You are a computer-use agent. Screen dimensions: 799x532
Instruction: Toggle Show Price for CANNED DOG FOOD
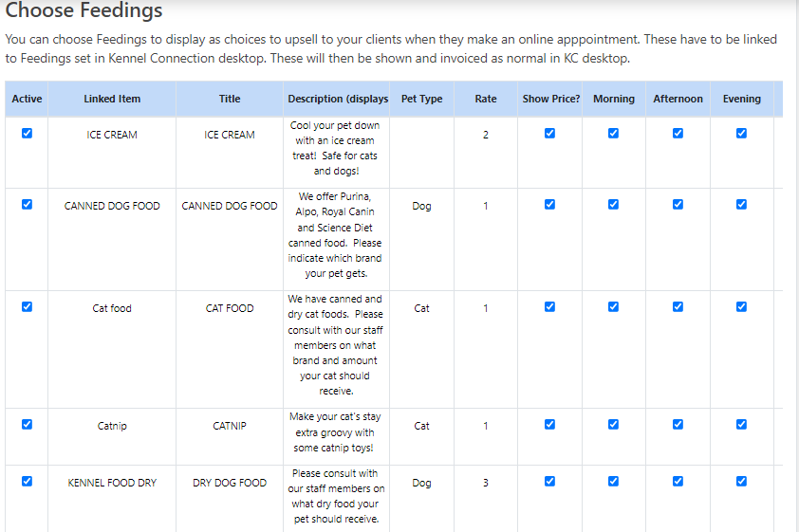[x=549, y=205]
